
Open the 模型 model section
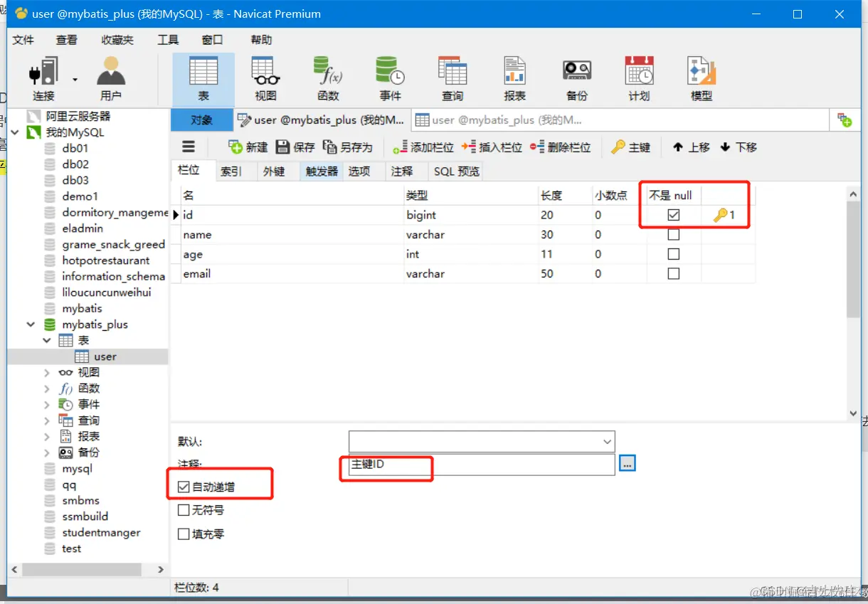point(702,79)
